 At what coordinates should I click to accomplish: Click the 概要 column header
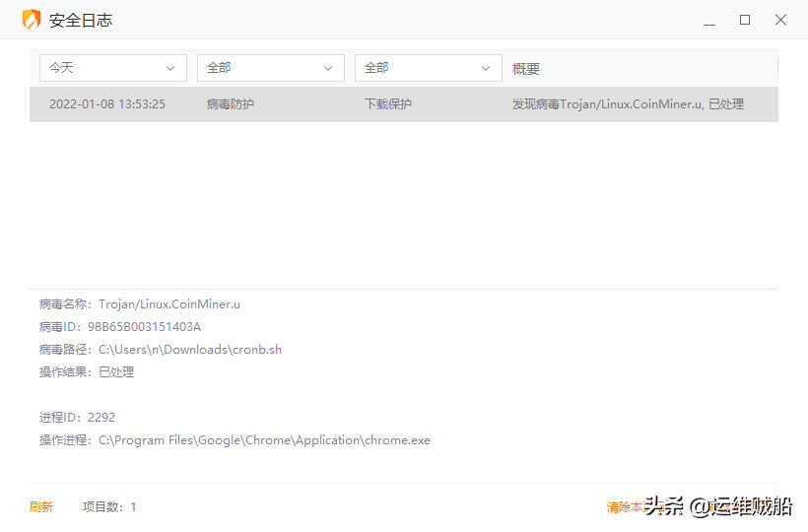pos(526,69)
